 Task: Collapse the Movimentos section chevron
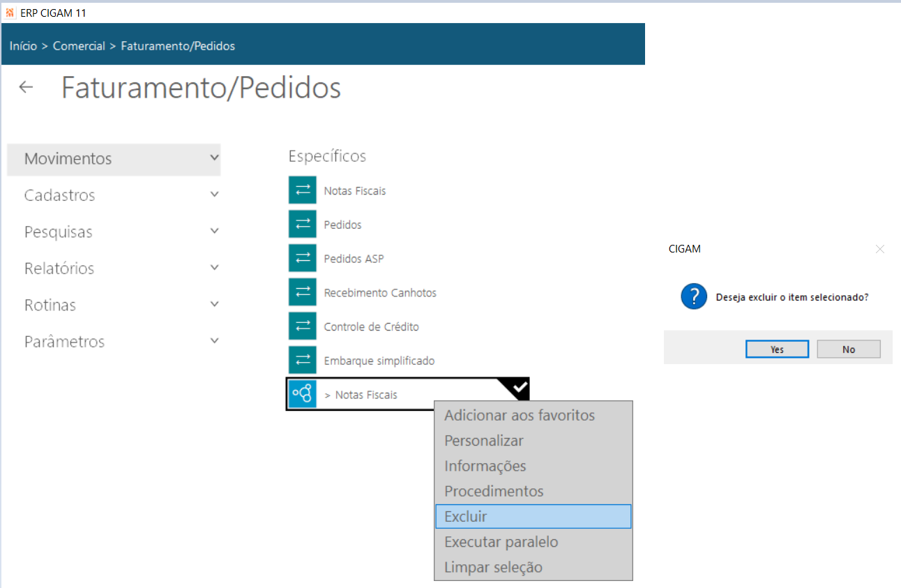[214, 158]
